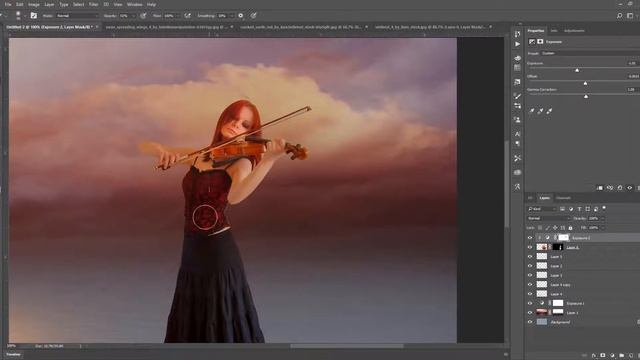This screenshot has width=640, height=360.
Task: Pick the black point eyedropper
Action: coord(532,111)
